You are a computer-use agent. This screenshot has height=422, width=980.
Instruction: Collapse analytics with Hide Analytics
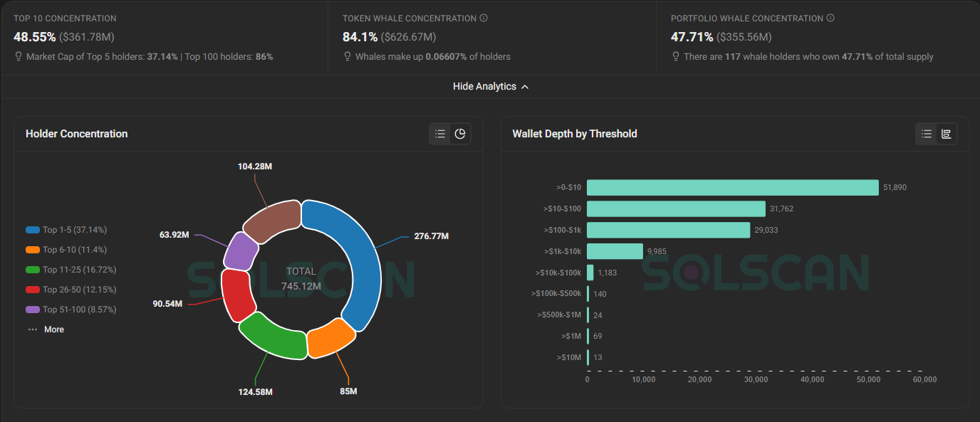[x=491, y=86]
